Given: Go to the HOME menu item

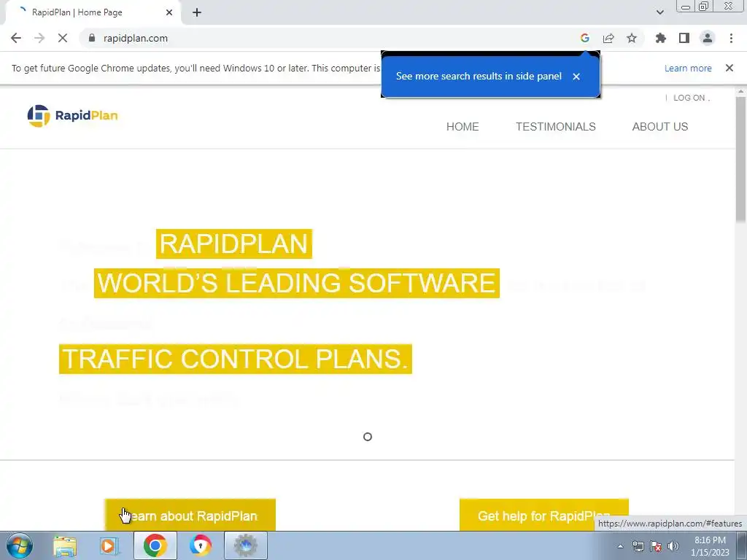Looking at the screenshot, I should (x=462, y=127).
